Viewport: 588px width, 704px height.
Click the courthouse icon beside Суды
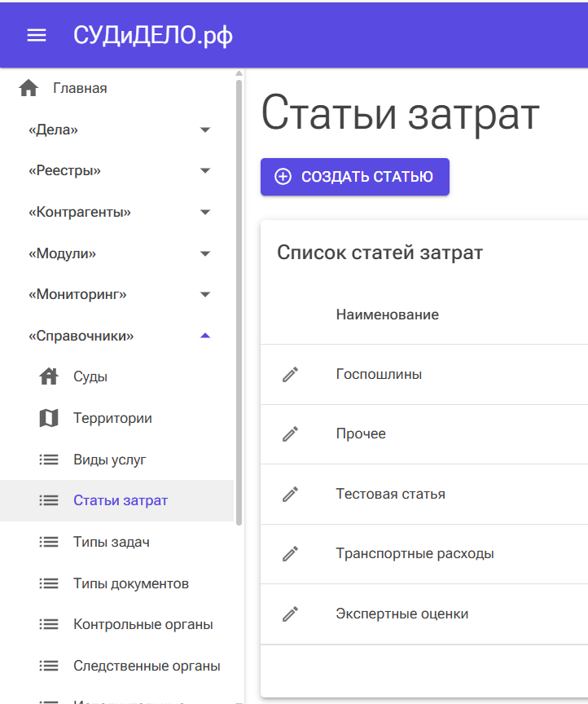click(x=49, y=376)
